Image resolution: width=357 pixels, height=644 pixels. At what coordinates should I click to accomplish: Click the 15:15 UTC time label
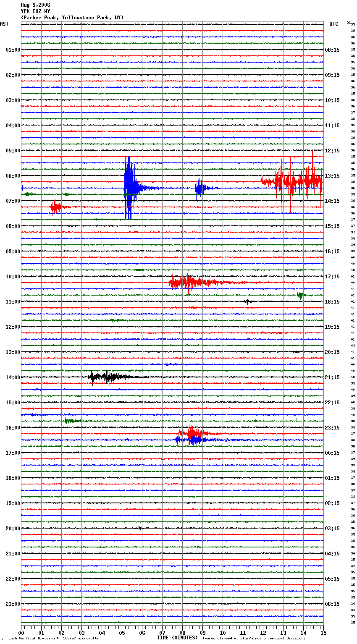332,226
